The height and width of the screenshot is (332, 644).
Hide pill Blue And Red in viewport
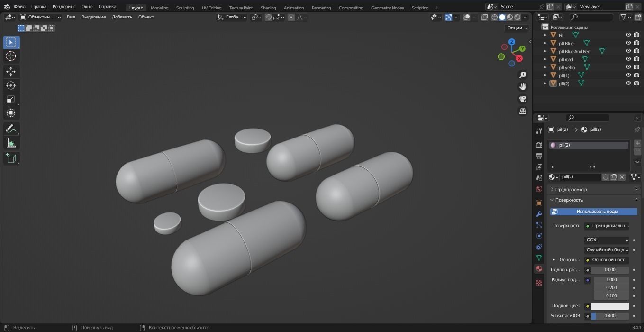628,51
